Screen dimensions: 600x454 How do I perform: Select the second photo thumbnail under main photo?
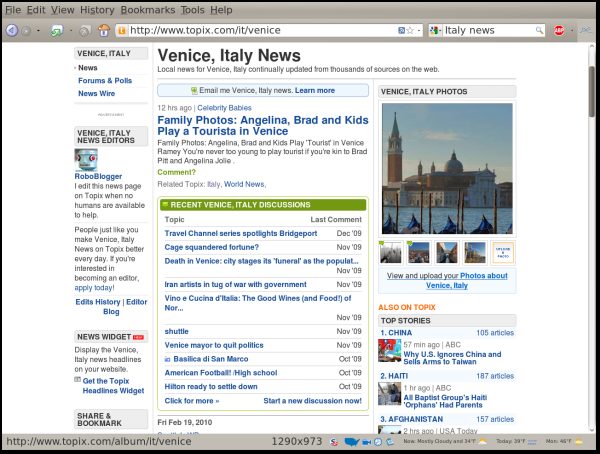point(419,253)
